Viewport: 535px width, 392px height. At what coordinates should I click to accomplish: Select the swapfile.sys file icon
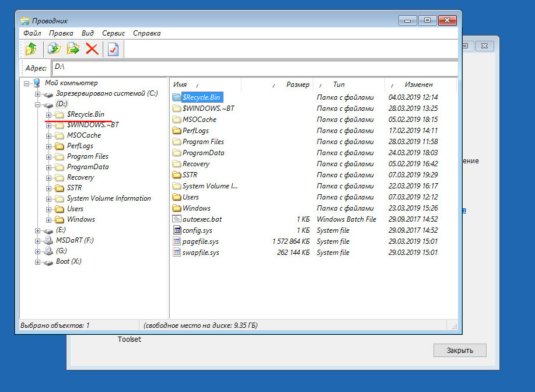point(177,252)
